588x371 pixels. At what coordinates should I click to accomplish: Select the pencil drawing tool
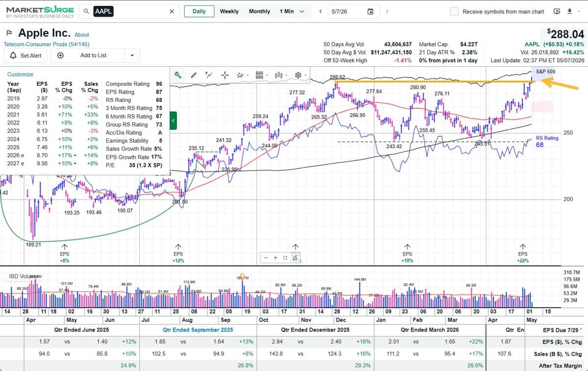(x=194, y=75)
